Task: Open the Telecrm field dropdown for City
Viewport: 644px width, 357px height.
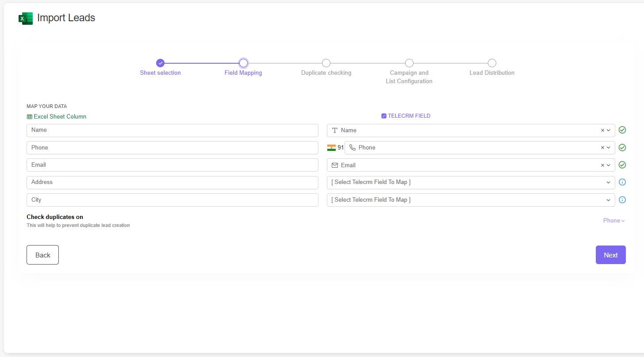Action: 608,200
